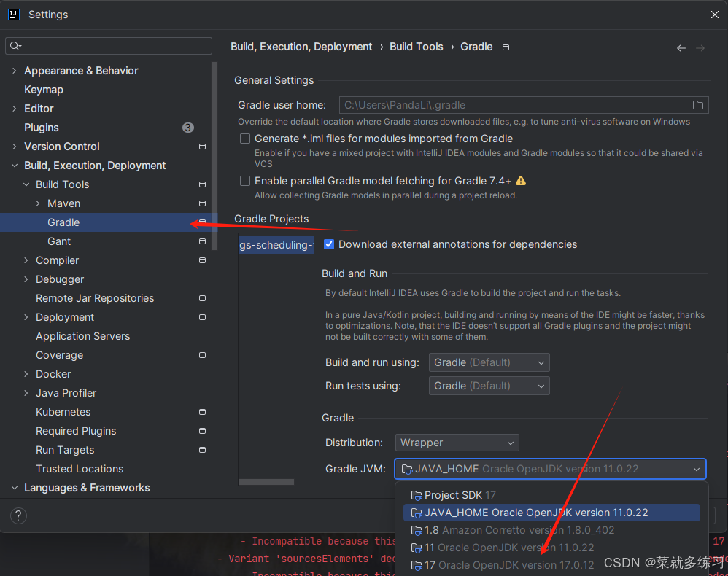728x576 pixels.
Task: Collapse Build, Execution, Deployment section
Action: tap(15, 166)
